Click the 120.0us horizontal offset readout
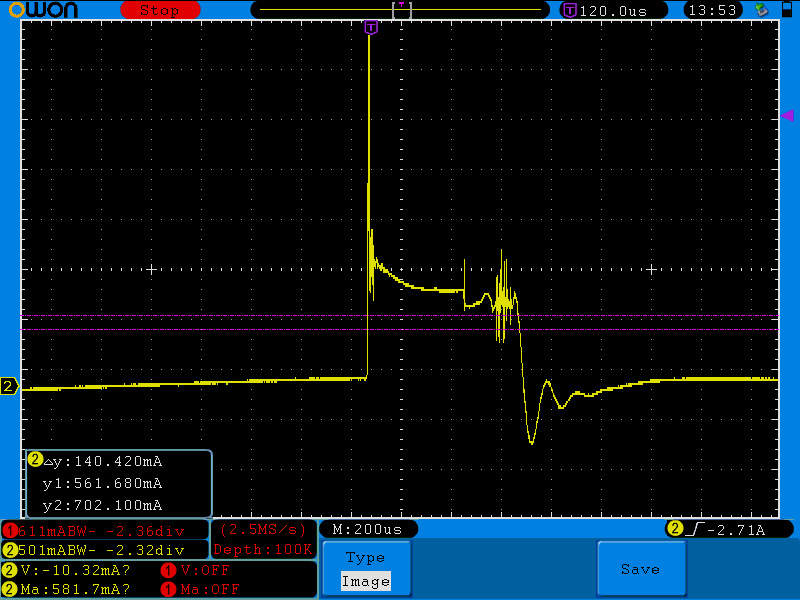This screenshot has height=600, width=800. [612, 10]
